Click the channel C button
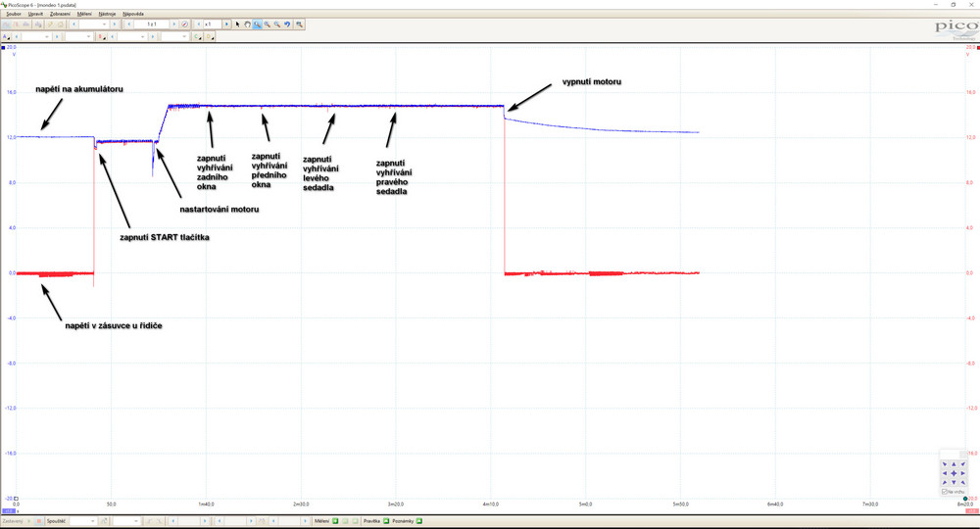 [x=198, y=36]
